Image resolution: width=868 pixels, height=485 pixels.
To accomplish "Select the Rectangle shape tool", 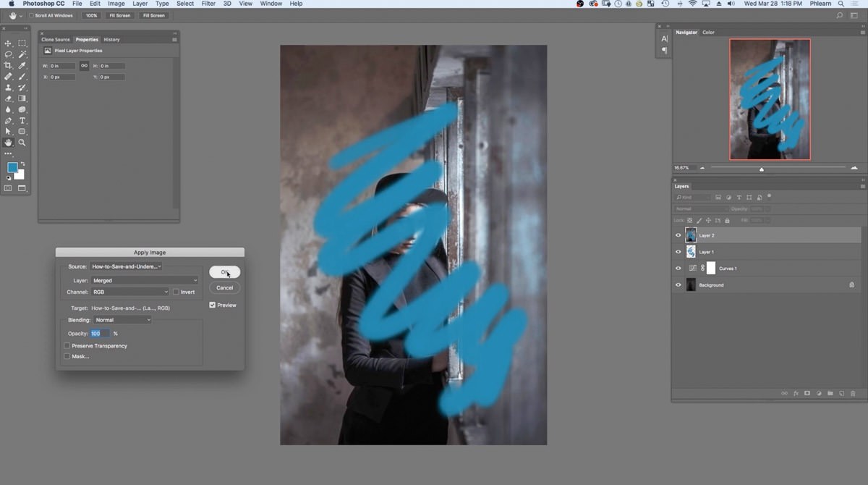I will coord(22,132).
